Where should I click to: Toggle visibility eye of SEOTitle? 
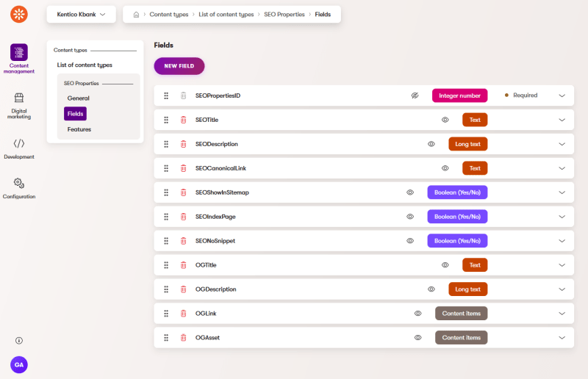[x=445, y=120]
